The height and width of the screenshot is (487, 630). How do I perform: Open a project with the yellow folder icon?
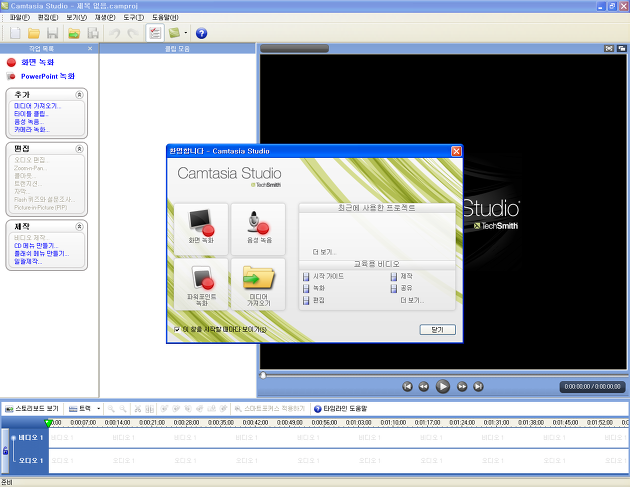point(34,33)
